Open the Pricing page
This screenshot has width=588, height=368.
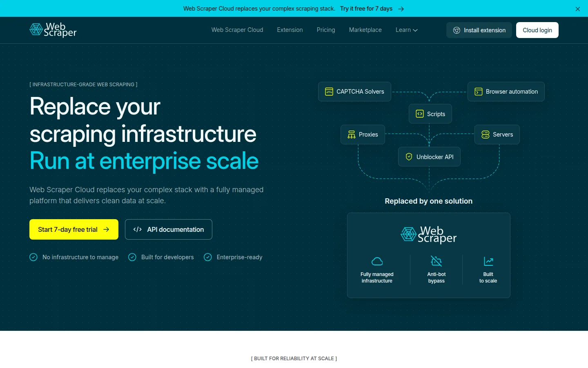(326, 30)
